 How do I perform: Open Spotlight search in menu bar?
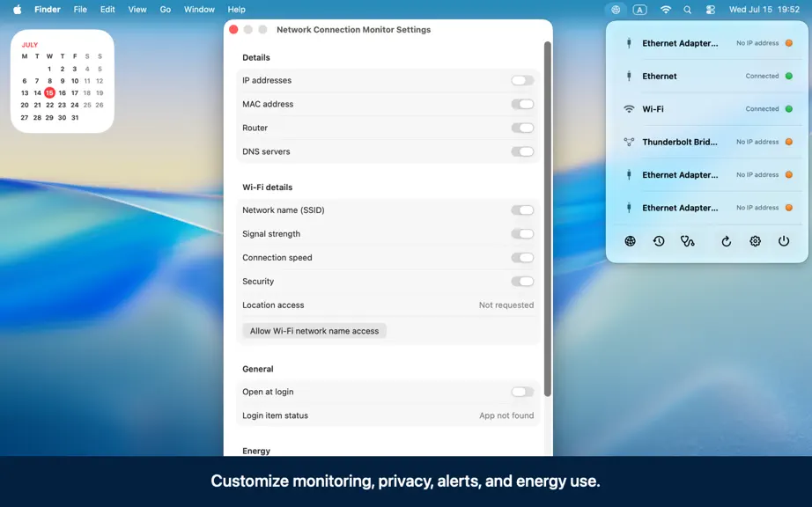(687, 10)
